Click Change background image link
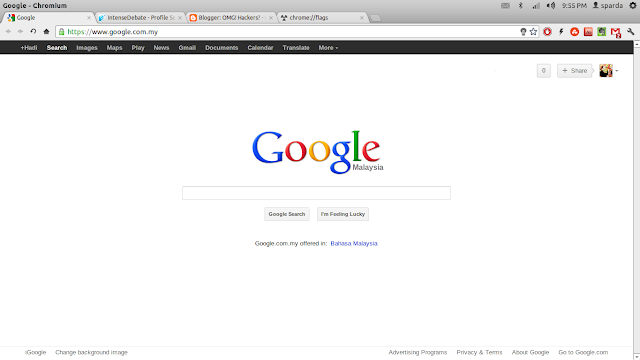This screenshot has height=360, width=640. [91, 352]
